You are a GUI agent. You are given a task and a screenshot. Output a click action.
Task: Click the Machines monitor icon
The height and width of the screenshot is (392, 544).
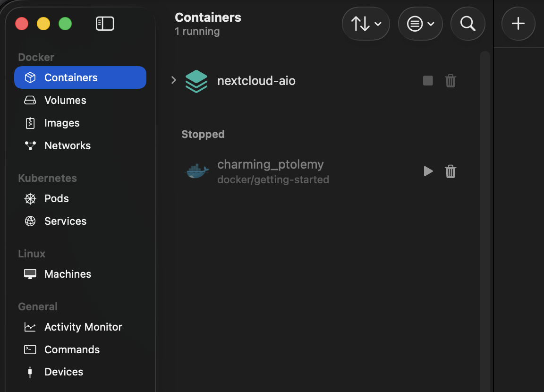tap(30, 274)
